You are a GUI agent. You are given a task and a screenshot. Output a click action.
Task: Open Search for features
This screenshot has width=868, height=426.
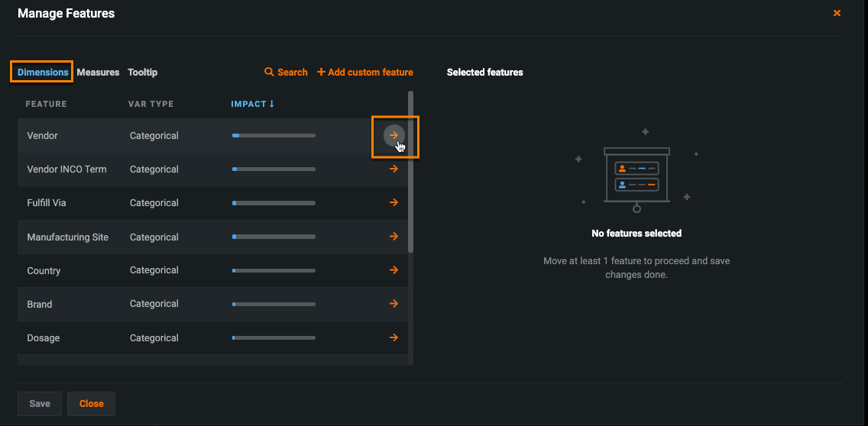286,72
